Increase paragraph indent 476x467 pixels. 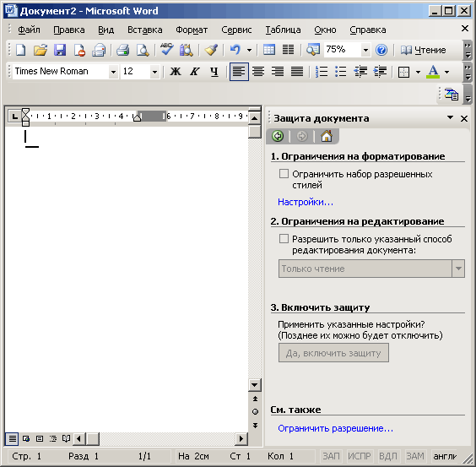380,72
